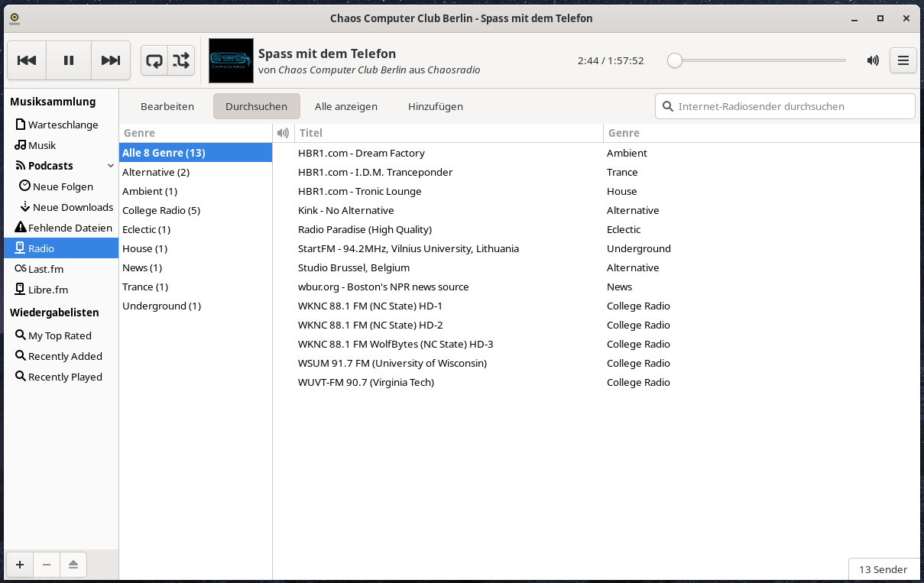
Task: Click the Hinzufügen button
Action: 435,106
